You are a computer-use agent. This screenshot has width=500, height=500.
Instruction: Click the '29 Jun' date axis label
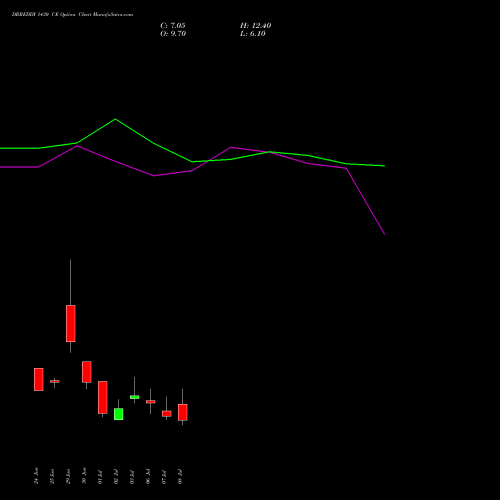pyautogui.click(x=68, y=476)
